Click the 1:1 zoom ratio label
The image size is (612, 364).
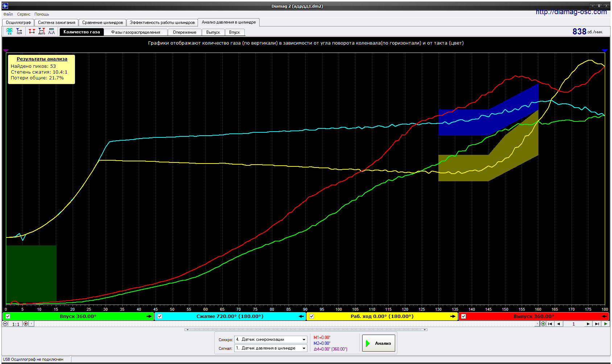pyautogui.click(x=16, y=324)
